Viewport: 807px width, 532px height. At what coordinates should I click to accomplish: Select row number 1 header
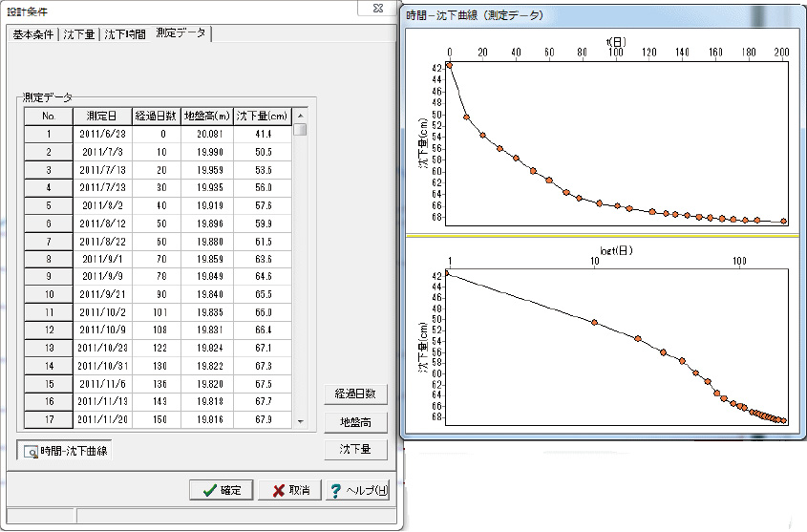(49, 134)
